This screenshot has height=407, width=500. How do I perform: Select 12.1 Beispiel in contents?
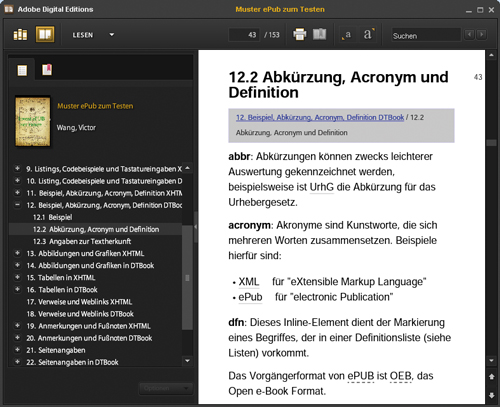point(52,217)
